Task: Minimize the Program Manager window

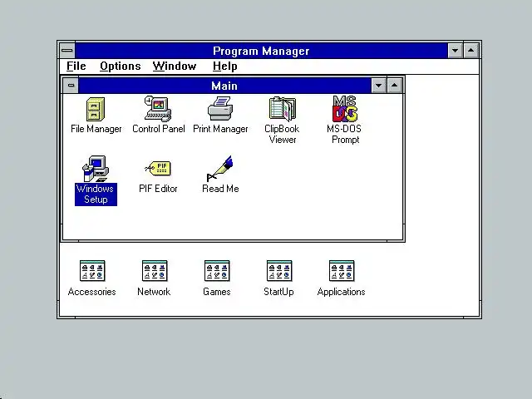Action: pos(455,51)
